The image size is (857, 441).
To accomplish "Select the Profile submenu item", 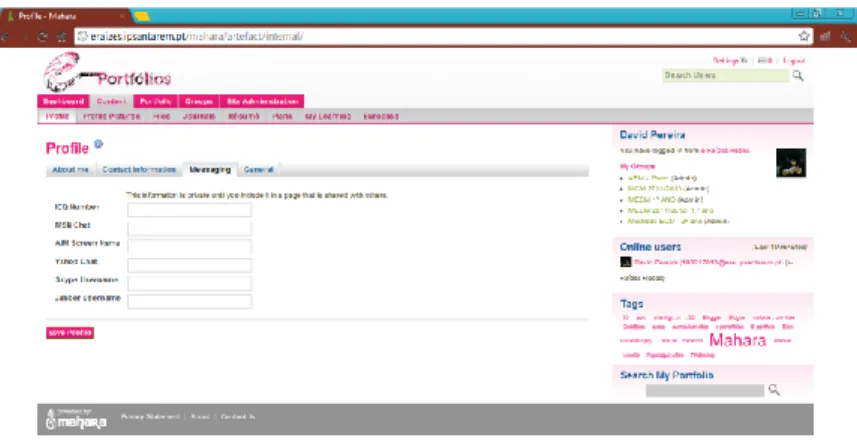I will click(57, 116).
